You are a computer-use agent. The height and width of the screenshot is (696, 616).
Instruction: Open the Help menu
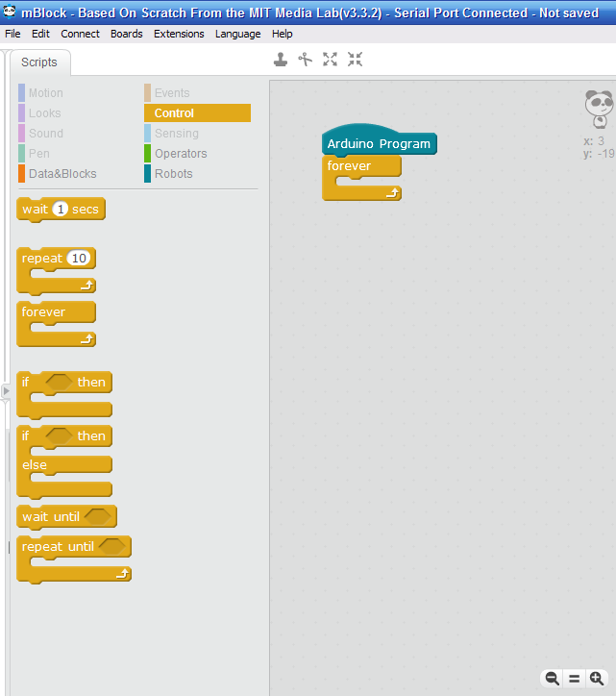(283, 34)
